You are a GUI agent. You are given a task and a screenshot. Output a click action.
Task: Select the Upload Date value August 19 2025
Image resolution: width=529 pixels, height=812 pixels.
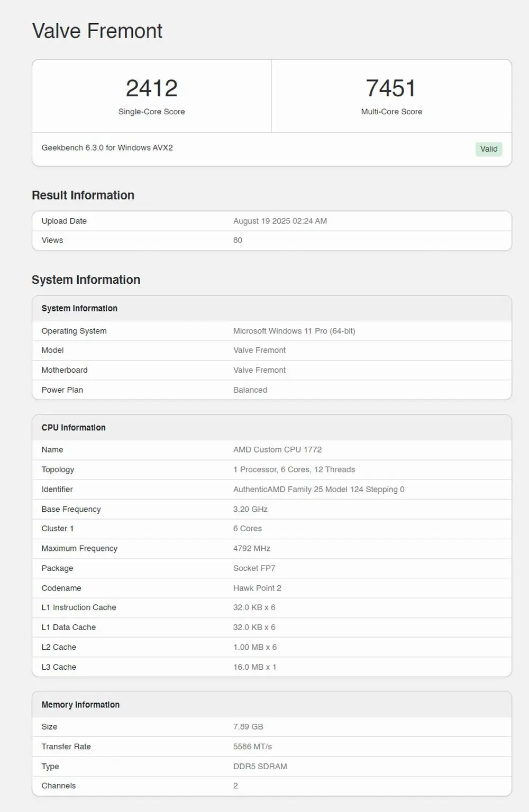click(280, 221)
